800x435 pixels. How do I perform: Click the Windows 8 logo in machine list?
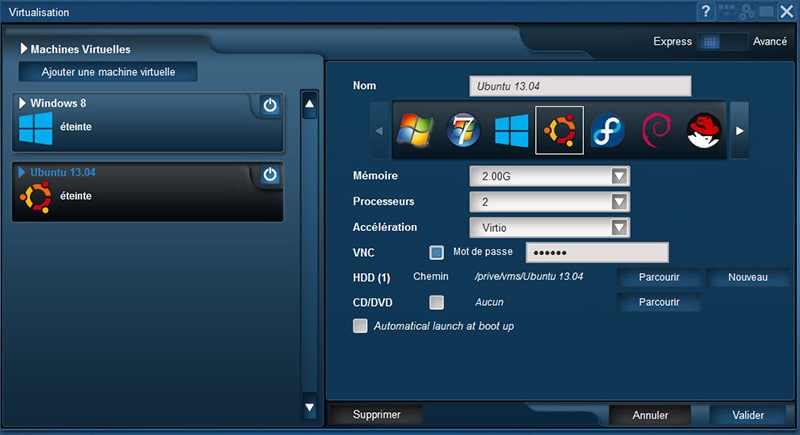[36, 129]
